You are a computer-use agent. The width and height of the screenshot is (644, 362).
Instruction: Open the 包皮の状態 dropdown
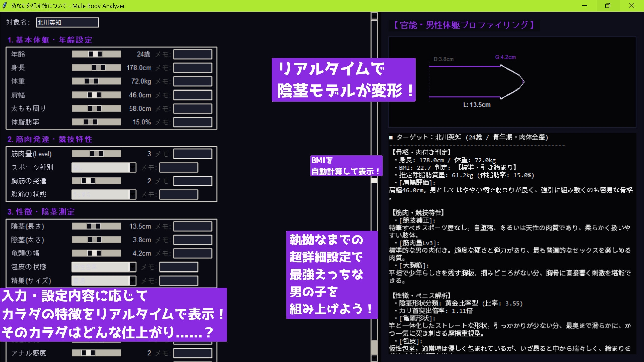coord(104,267)
